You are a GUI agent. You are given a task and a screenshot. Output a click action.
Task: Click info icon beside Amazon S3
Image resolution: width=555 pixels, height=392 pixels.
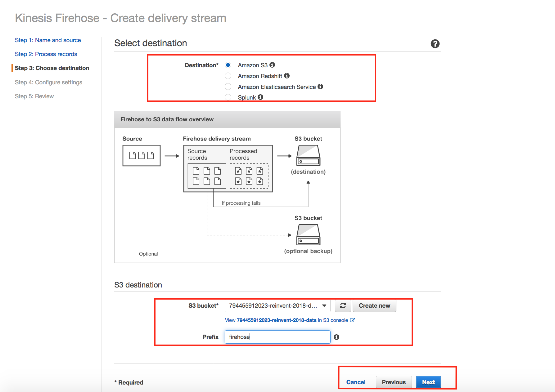coord(272,65)
